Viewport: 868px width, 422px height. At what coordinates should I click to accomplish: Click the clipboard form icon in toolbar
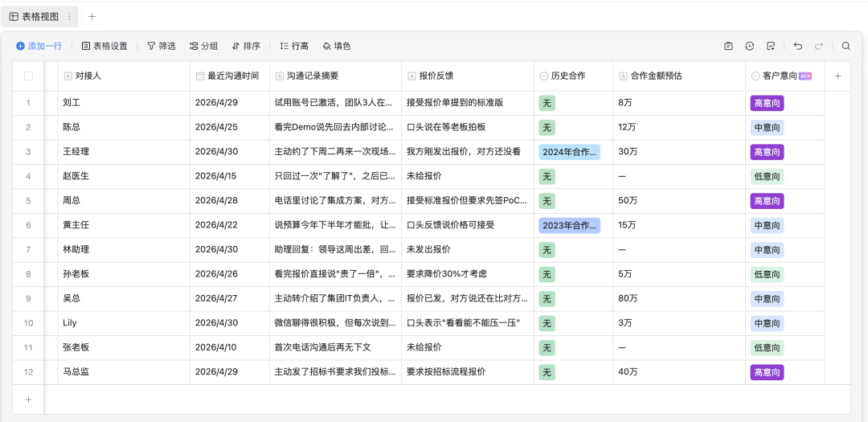(x=728, y=47)
